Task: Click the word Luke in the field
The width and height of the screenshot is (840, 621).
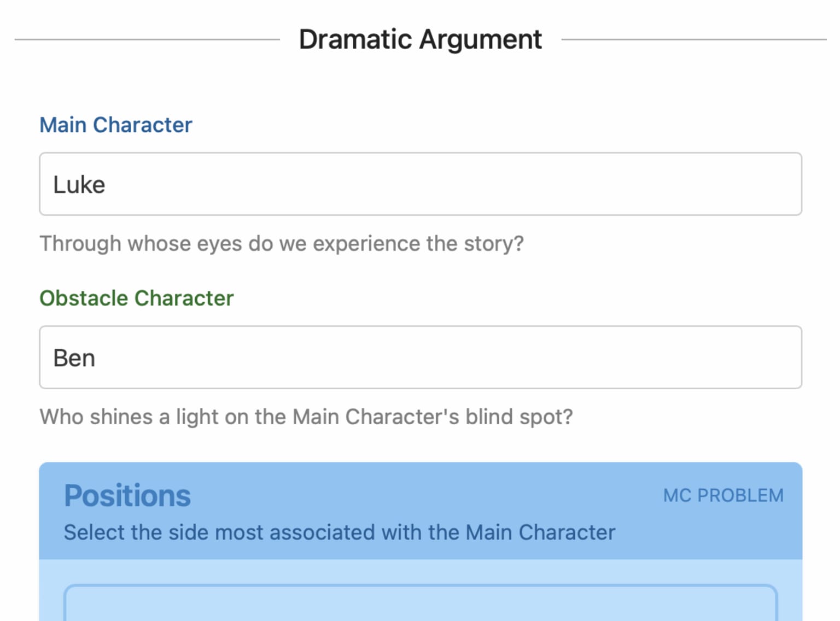Action: click(79, 185)
